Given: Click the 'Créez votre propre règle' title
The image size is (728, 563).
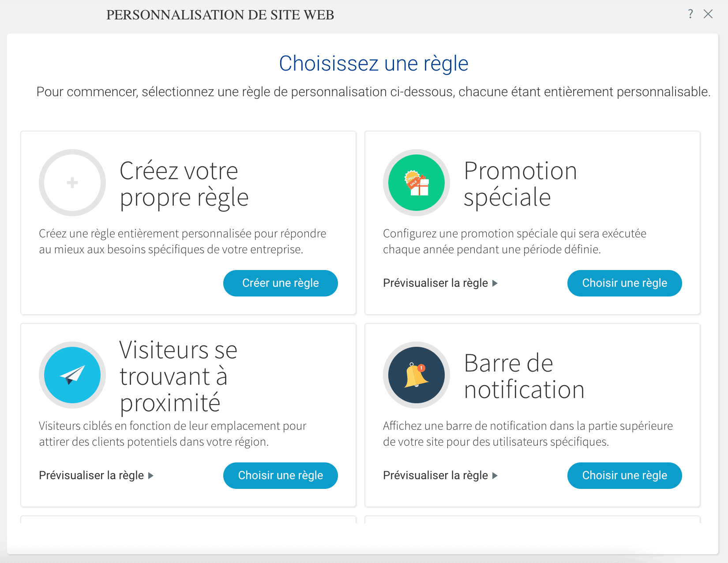Looking at the screenshot, I should coord(184,184).
